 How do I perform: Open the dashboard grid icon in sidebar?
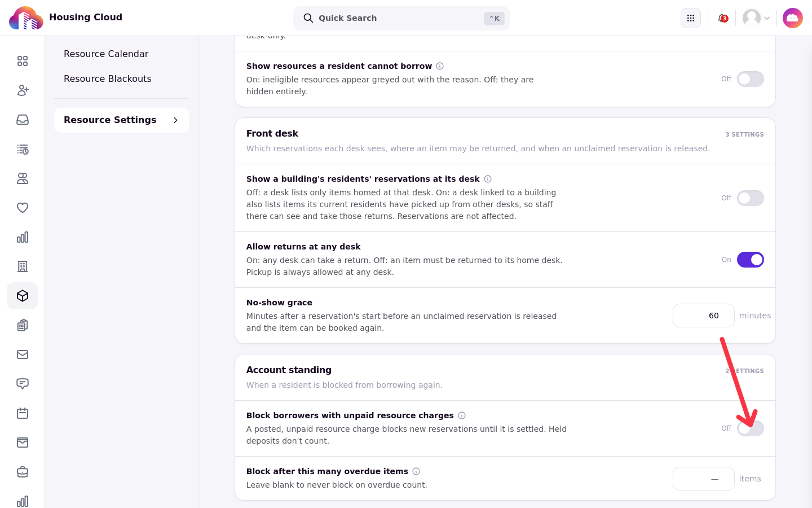point(23,61)
